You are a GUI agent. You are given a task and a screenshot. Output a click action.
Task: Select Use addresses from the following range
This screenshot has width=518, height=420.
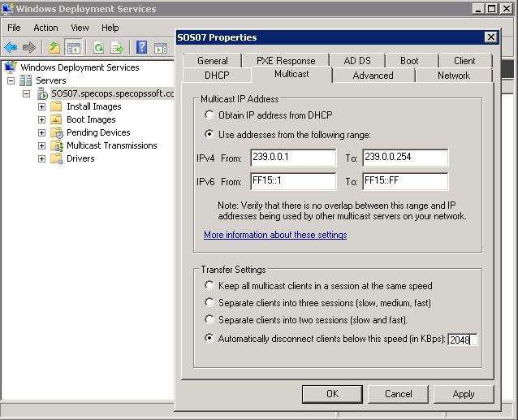coord(209,134)
